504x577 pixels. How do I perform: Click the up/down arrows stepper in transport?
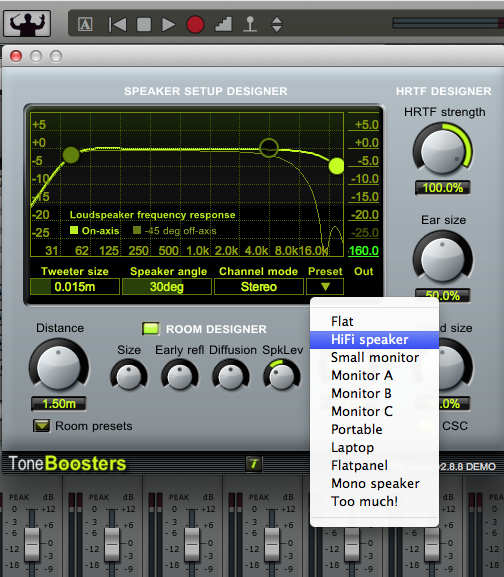tap(277, 25)
